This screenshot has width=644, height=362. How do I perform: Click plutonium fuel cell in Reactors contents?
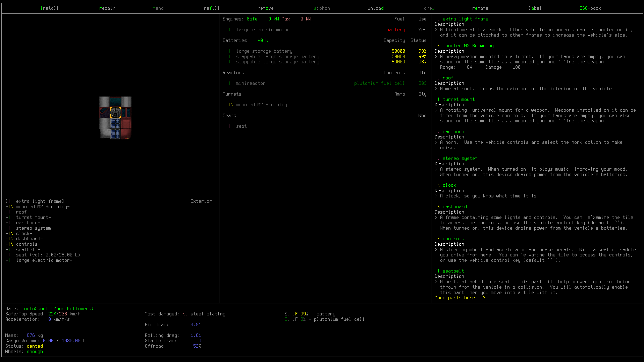(x=379, y=83)
